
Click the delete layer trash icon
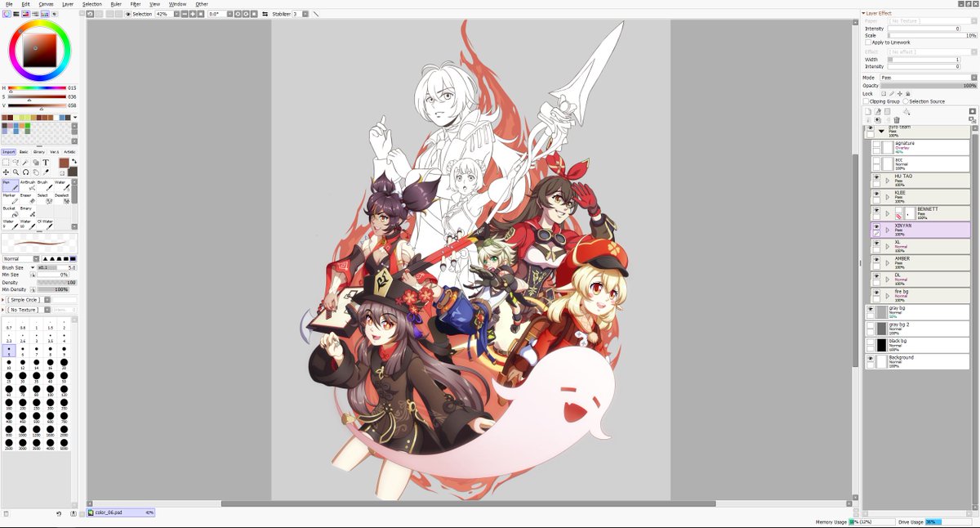(896, 120)
